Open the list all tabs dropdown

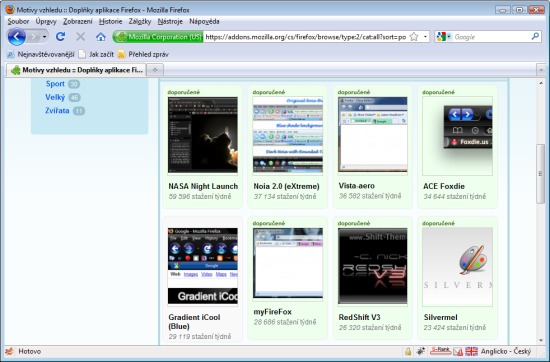point(541,70)
